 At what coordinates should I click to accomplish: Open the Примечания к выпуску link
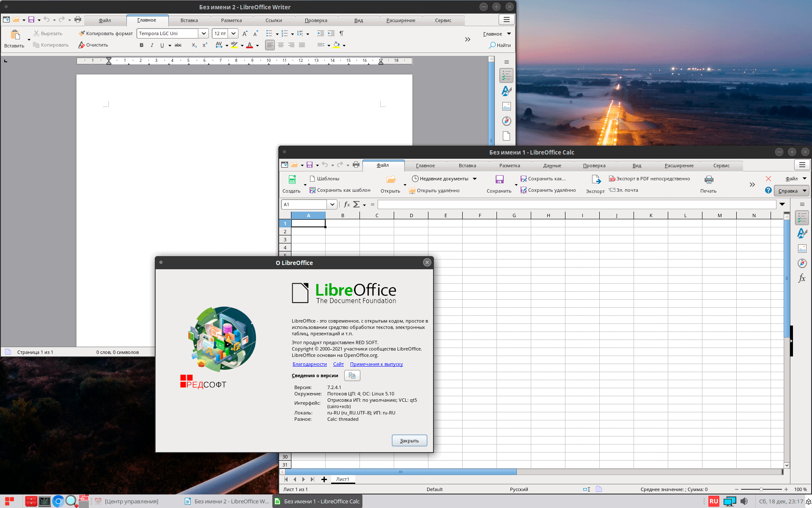pos(376,364)
